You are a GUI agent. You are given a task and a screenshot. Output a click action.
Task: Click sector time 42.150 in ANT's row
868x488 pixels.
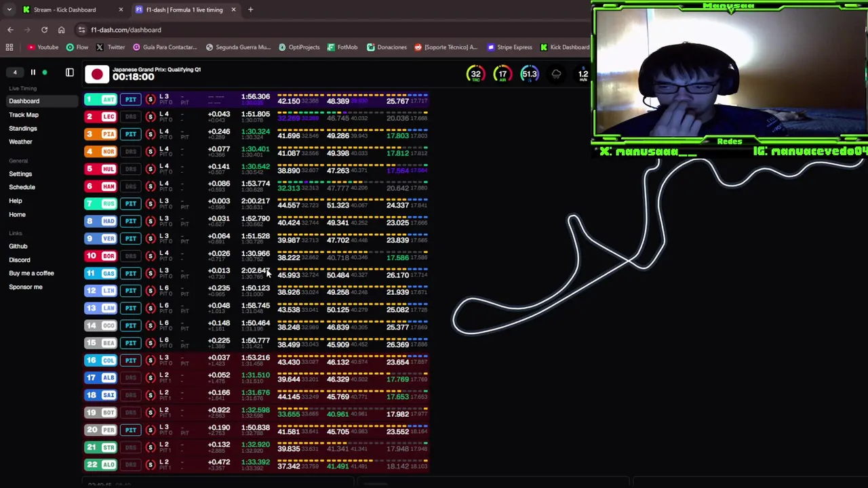(x=289, y=102)
